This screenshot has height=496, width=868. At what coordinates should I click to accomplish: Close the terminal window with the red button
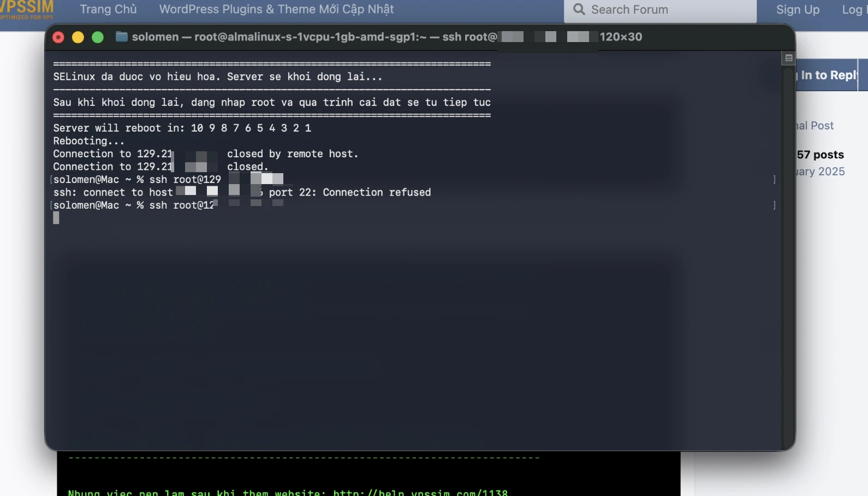coord(58,37)
